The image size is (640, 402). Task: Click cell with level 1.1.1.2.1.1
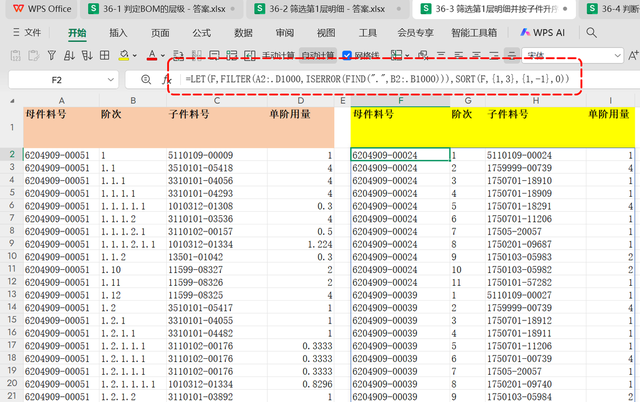click(x=133, y=244)
